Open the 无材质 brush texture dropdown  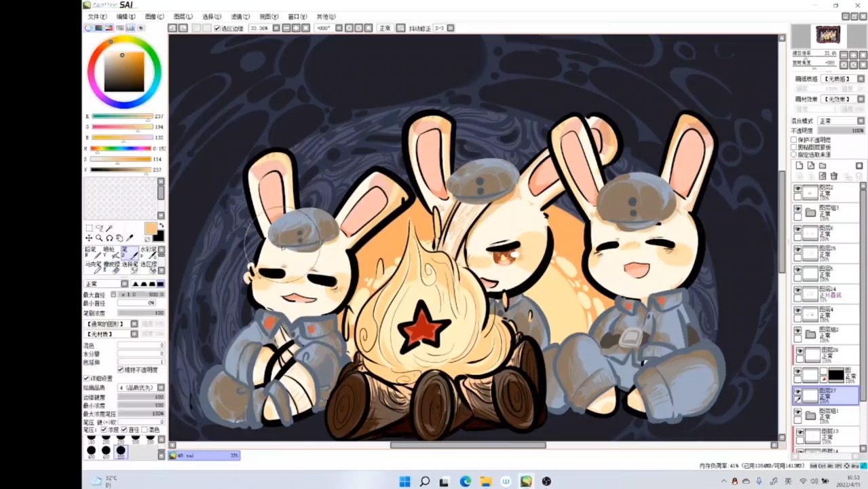[x=111, y=334]
